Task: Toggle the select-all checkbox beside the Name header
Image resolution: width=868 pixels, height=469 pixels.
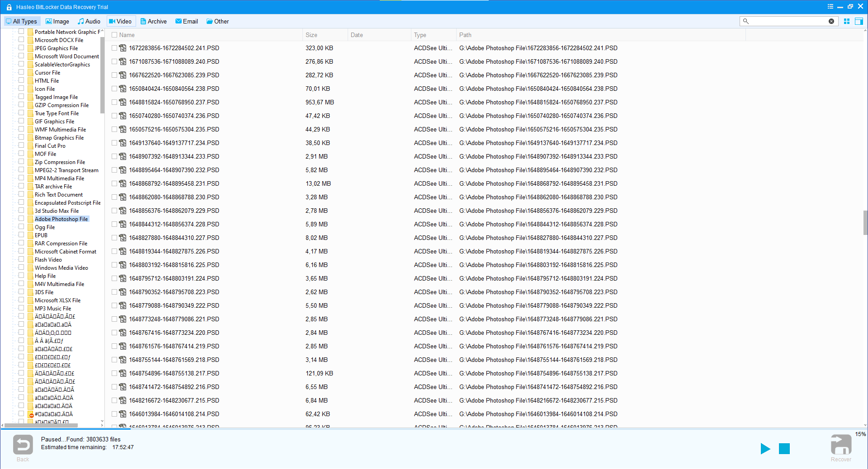Action: [114, 35]
